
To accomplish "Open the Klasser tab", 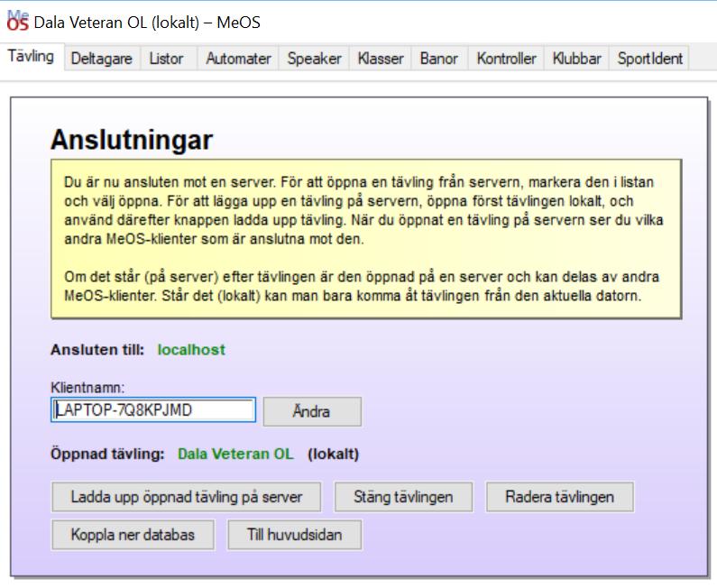I will coord(381,59).
